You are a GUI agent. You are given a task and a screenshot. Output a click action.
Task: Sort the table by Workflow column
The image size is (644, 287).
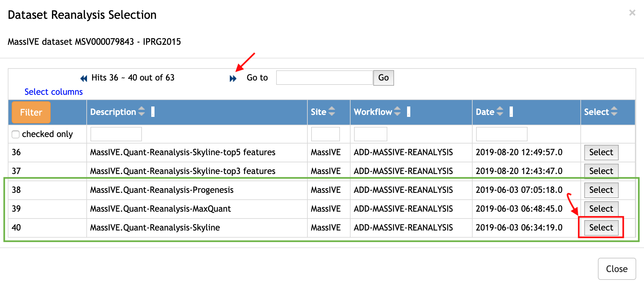tap(397, 112)
